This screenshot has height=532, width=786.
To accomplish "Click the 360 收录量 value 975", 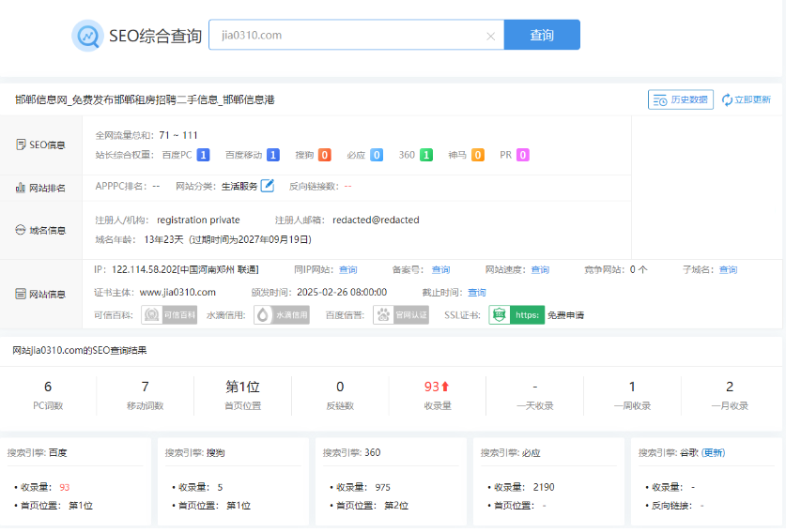I will point(382,487).
